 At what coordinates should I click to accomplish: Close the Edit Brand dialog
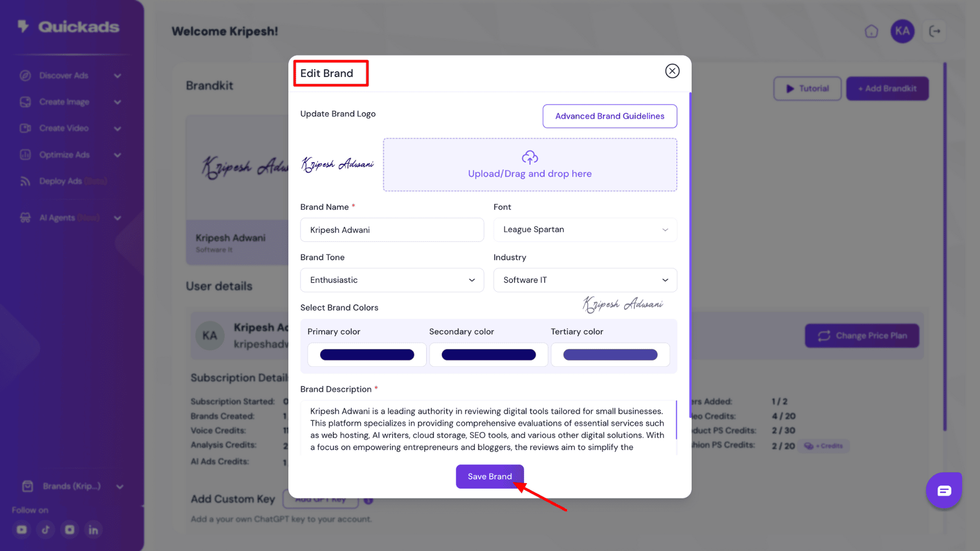coord(672,71)
